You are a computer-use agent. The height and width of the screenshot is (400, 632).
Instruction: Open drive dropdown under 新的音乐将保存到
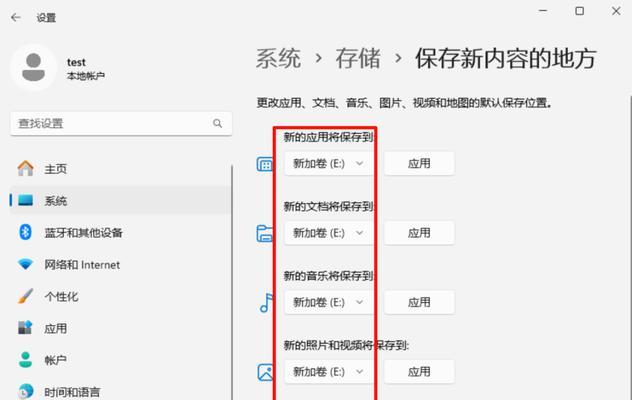pyautogui.click(x=329, y=302)
